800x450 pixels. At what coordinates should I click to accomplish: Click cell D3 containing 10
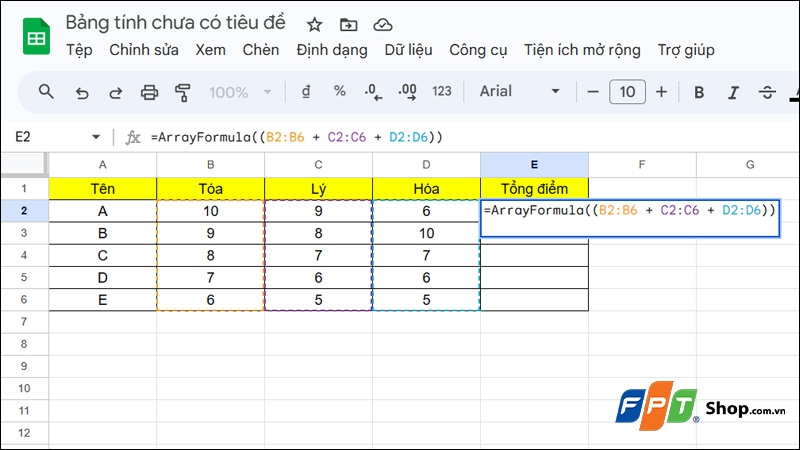tap(427, 233)
